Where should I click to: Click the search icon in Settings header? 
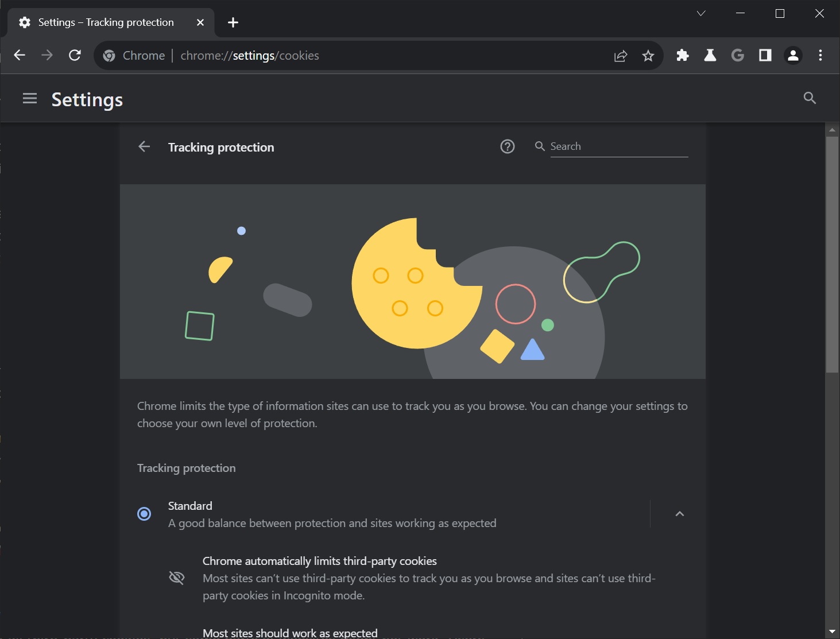(810, 98)
